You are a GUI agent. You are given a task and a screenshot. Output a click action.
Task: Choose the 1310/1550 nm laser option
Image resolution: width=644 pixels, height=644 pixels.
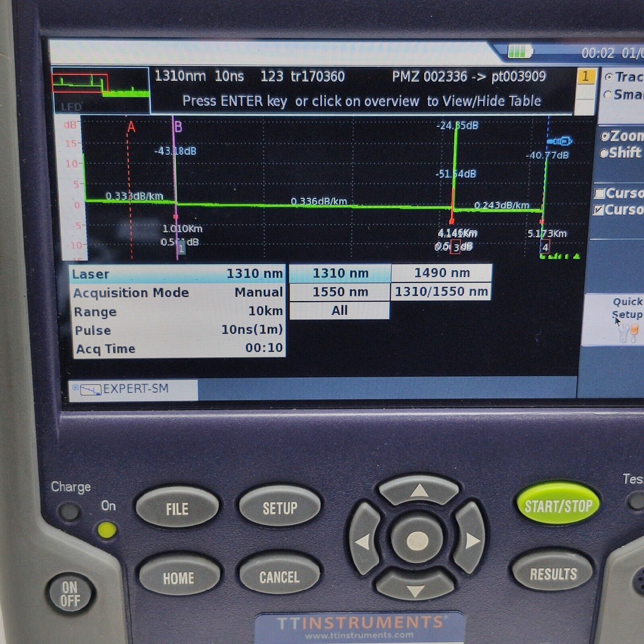(x=441, y=292)
